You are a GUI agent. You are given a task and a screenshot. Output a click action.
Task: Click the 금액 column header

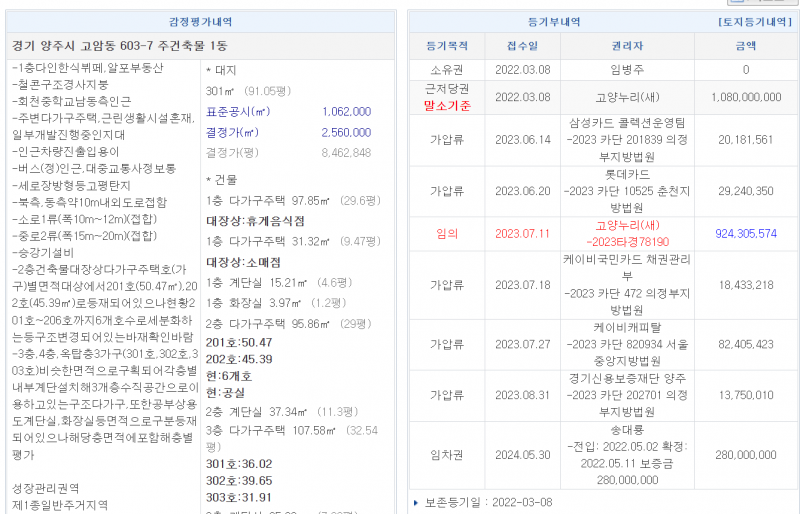coord(745,46)
